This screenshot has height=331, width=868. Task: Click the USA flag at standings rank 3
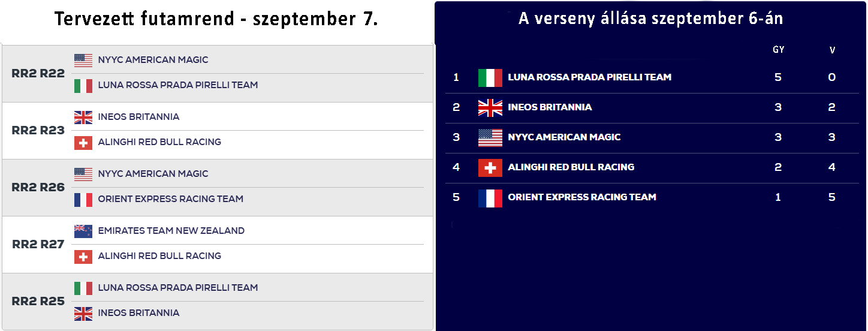(x=490, y=138)
